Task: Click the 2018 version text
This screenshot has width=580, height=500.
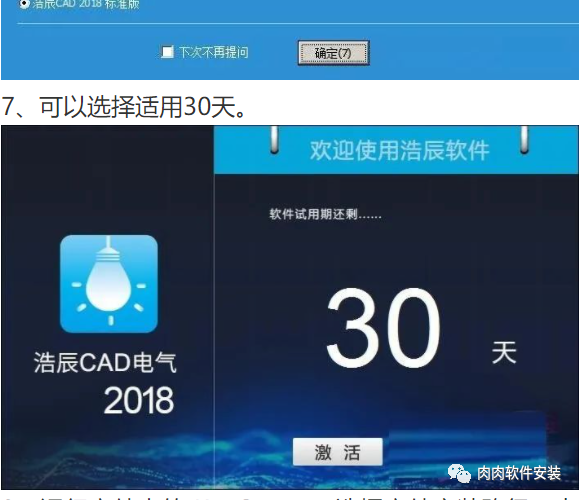Action: 139,400
